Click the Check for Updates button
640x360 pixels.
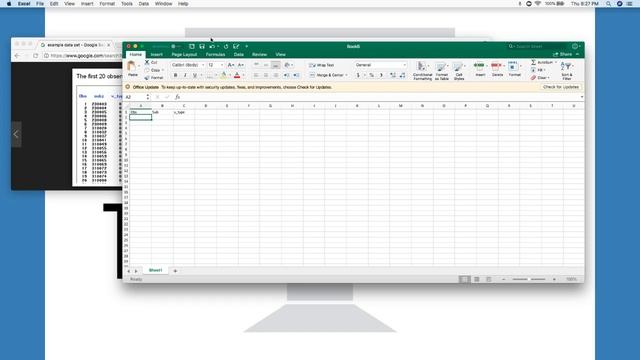tap(561, 87)
